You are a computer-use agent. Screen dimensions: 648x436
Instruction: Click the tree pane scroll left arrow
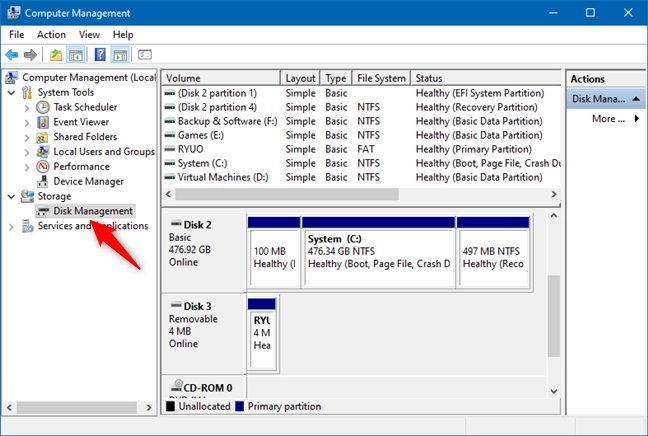tap(10, 407)
